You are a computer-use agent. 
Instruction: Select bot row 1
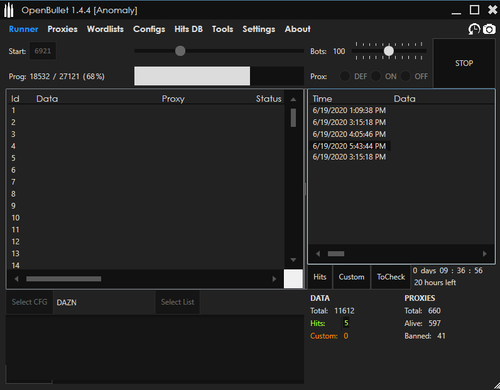pos(146,110)
